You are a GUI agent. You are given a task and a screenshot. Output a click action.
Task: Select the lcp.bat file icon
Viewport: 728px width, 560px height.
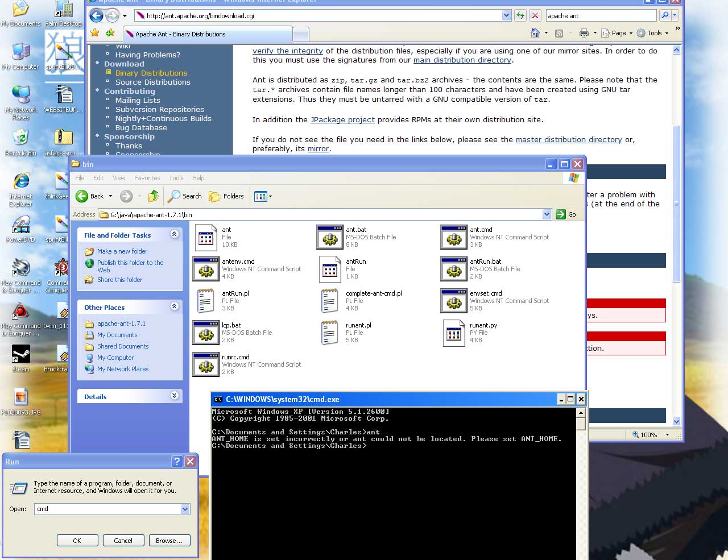coord(206,333)
